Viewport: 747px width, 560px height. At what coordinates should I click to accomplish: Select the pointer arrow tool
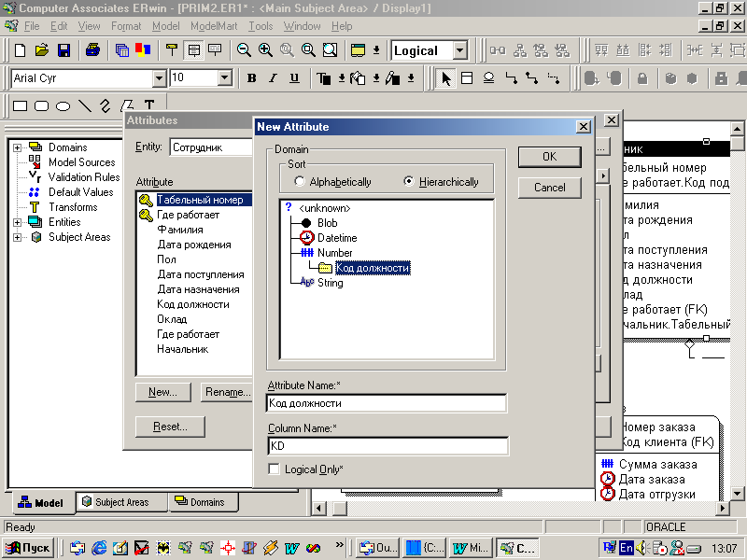(446, 78)
